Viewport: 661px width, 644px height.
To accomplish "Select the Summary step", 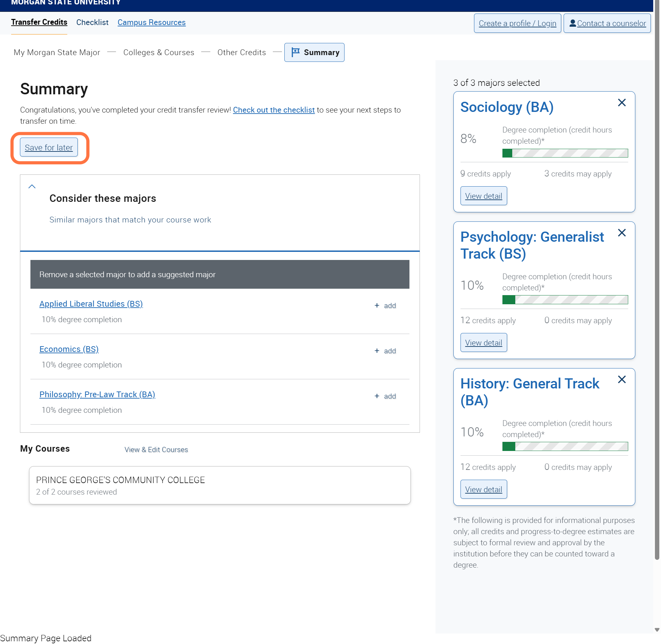I will point(314,52).
